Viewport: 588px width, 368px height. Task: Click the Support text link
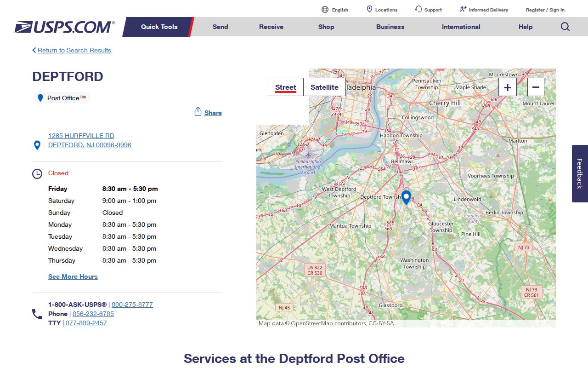click(x=433, y=10)
